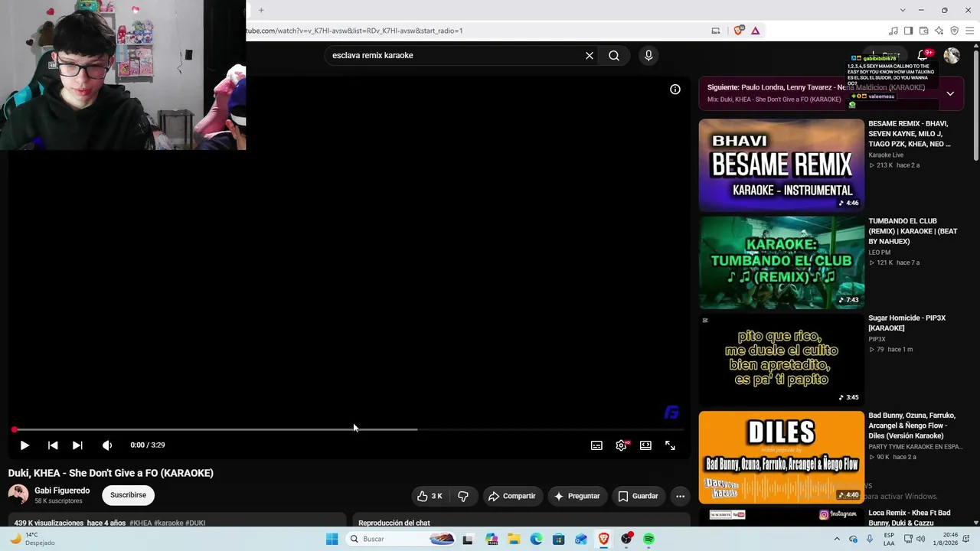The image size is (980, 551).
Task: Subscribe to Gabi Figueredo channel
Action: (128, 495)
